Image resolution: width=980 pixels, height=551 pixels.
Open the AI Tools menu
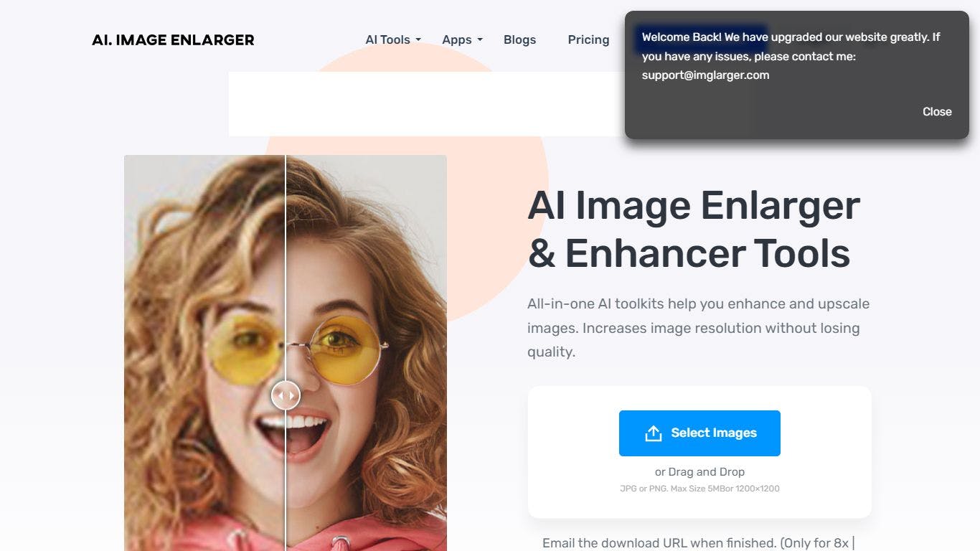pyautogui.click(x=387, y=40)
